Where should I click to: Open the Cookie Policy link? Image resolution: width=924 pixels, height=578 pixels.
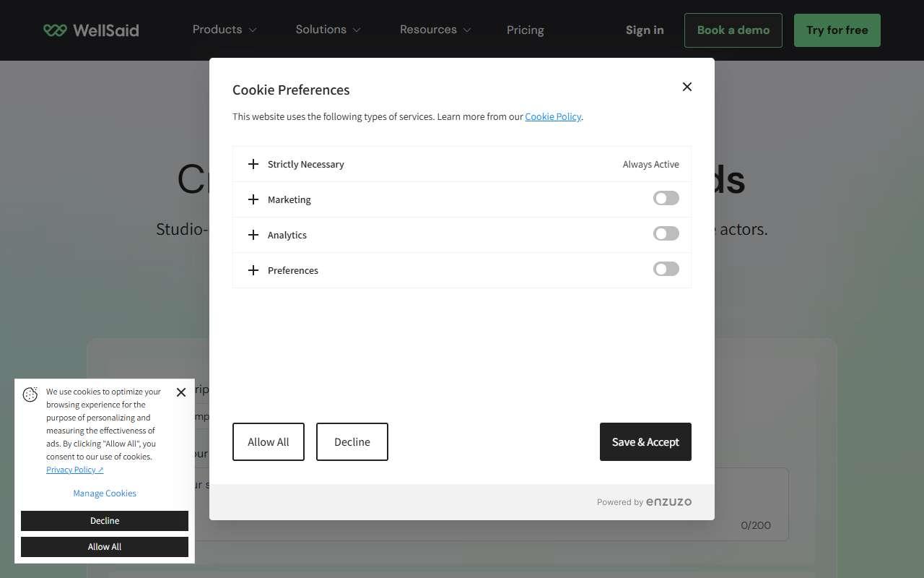[x=553, y=116]
